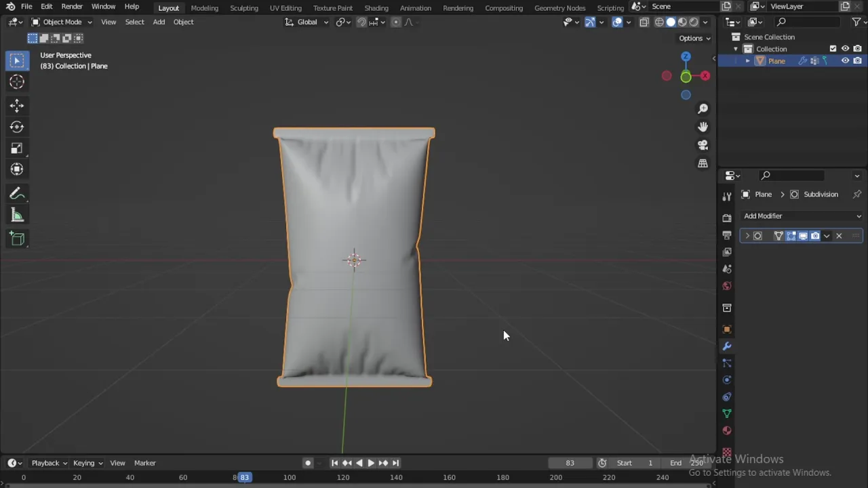Open the Object Data properties tab
This screenshot has width=868, height=488.
tap(727, 413)
